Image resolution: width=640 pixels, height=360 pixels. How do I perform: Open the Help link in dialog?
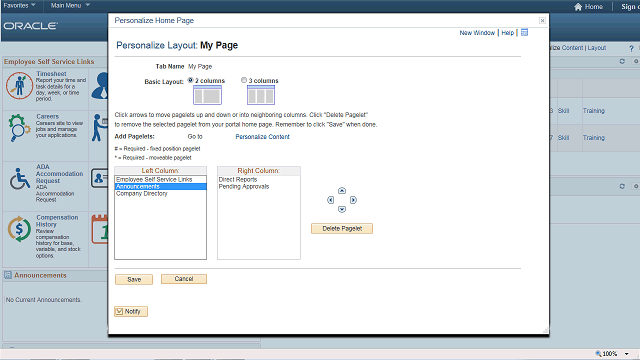click(507, 33)
